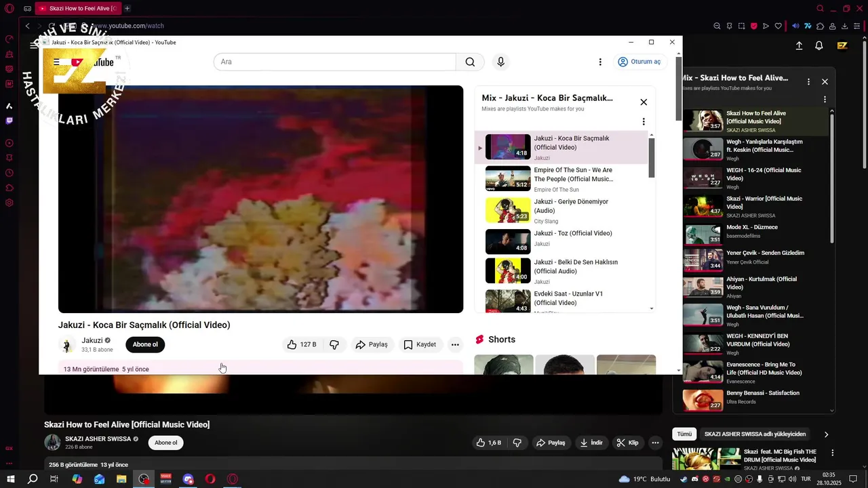The image size is (868, 488).
Task: Open Skazi mix header options in background window
Action: tap(808, 81)
